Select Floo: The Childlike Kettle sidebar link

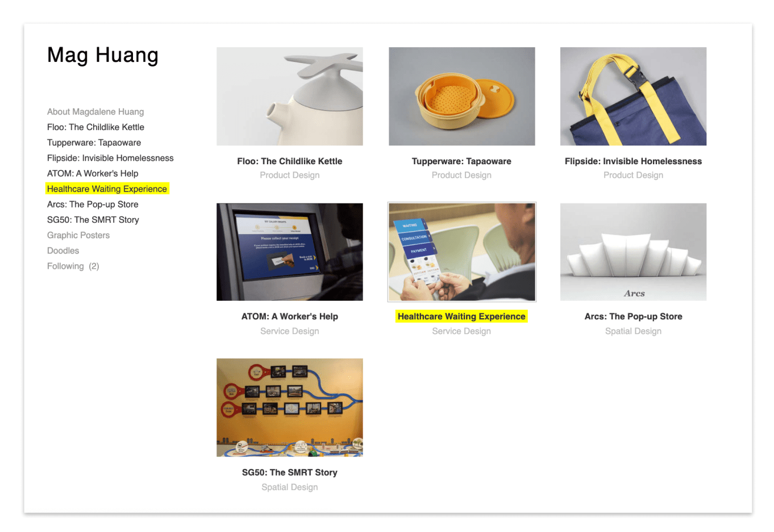tap(95, 127)
